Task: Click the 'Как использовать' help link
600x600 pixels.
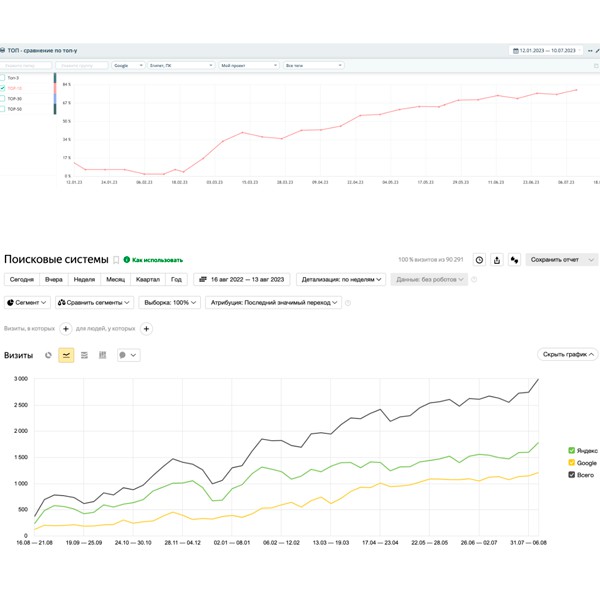Action: 153,259
